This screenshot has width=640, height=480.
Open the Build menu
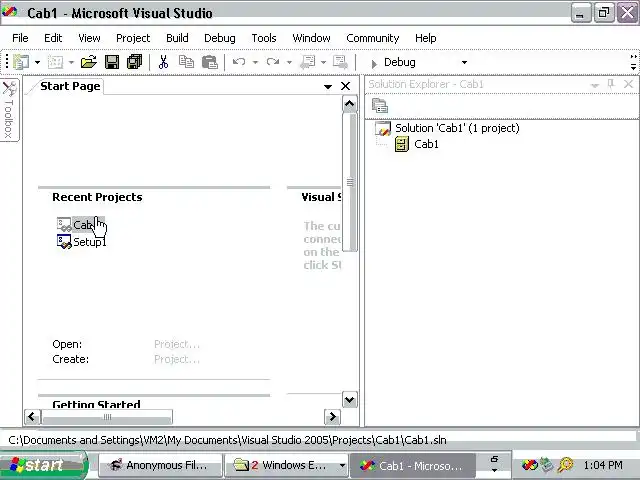(x=177, y=38)
